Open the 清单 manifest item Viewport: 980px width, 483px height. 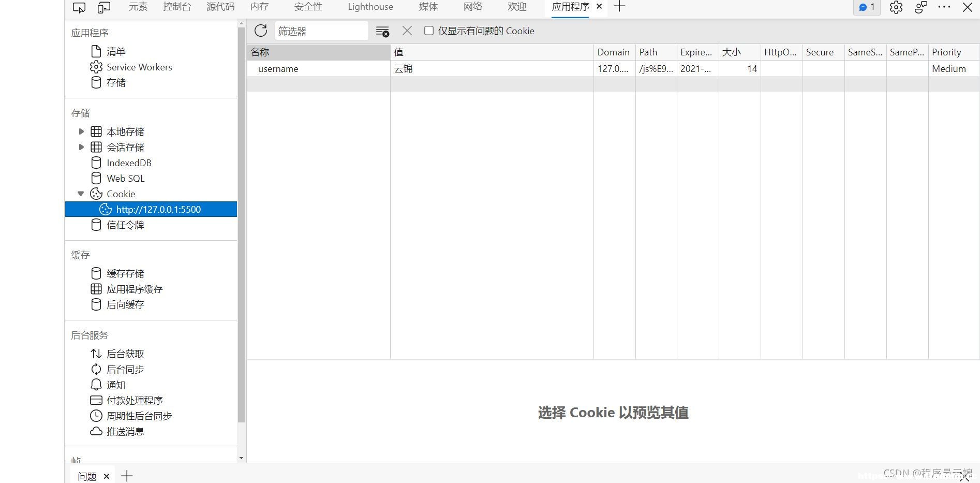pos(116,51)
